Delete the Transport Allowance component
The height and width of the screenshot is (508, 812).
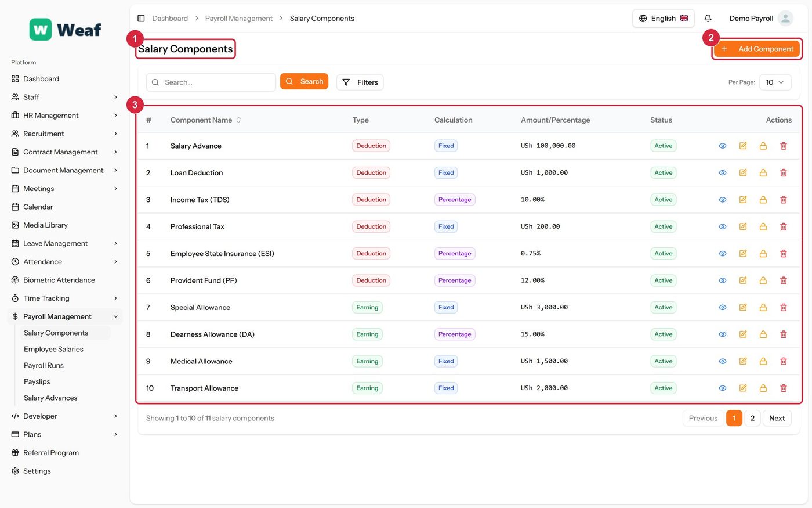click(x=784, y=388)
